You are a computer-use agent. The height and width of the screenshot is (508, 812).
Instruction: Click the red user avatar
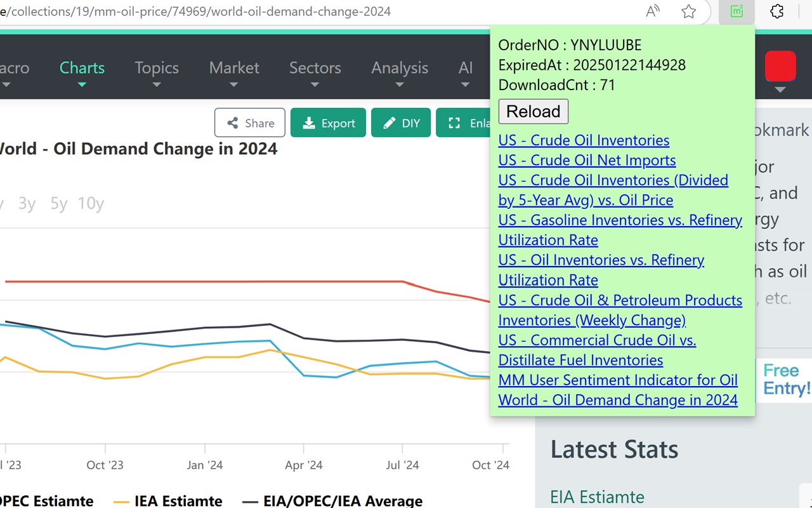click(x=780, y=66)
